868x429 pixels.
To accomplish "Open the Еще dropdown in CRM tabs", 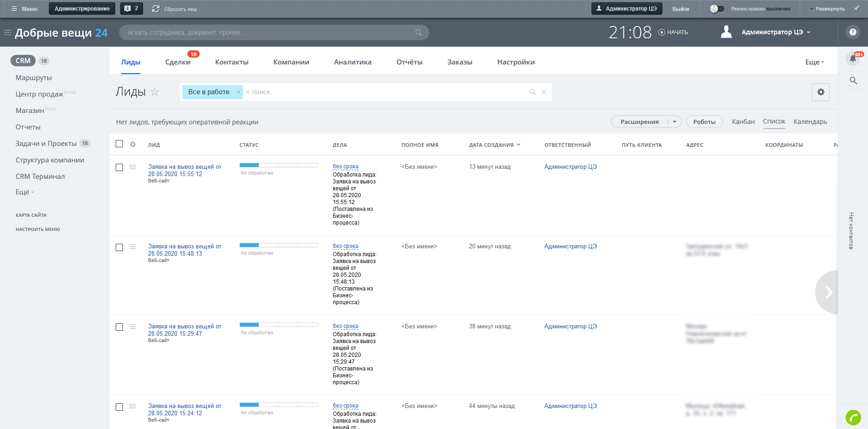I will 814,62.
